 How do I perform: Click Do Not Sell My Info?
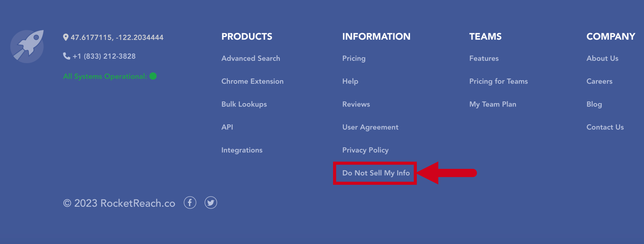(376, 173)
